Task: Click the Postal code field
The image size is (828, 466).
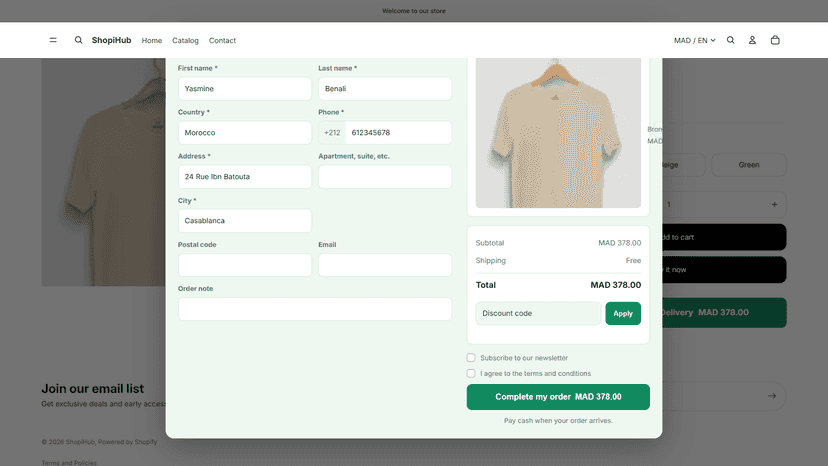Action: [x=244, y=265]
